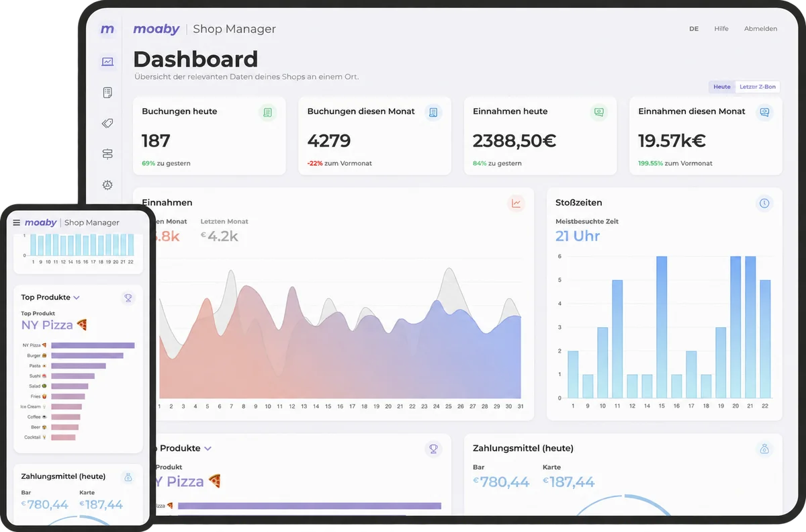Open the receipts document icon in sidebar
The image size is (806, 532).
pyautogui.click(x=107, y=93)
